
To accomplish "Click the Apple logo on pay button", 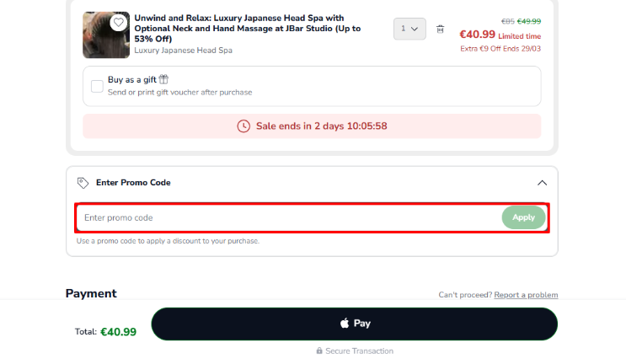I will (344, 324).
